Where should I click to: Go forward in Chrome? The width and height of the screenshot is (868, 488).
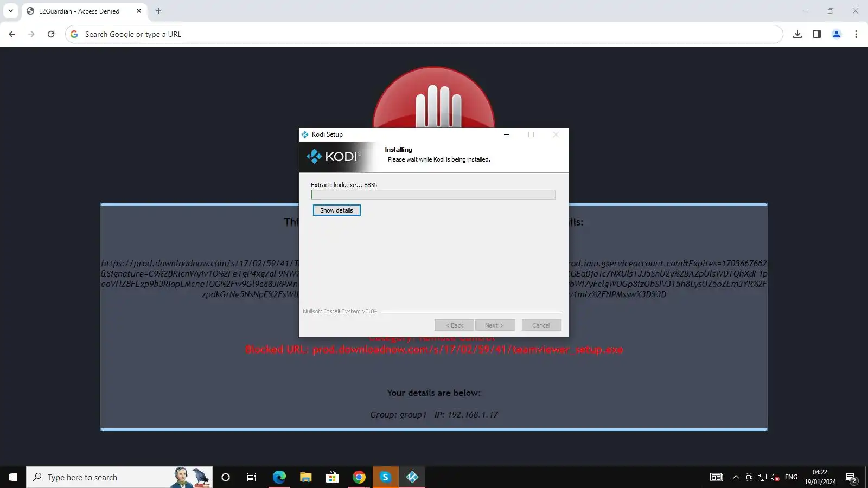point(31,34)
